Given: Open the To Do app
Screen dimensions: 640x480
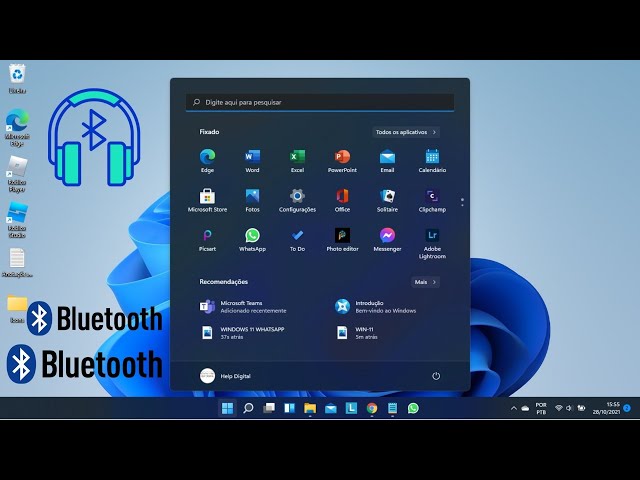Looking at the screenshot, I should click(x=297, y=240).
